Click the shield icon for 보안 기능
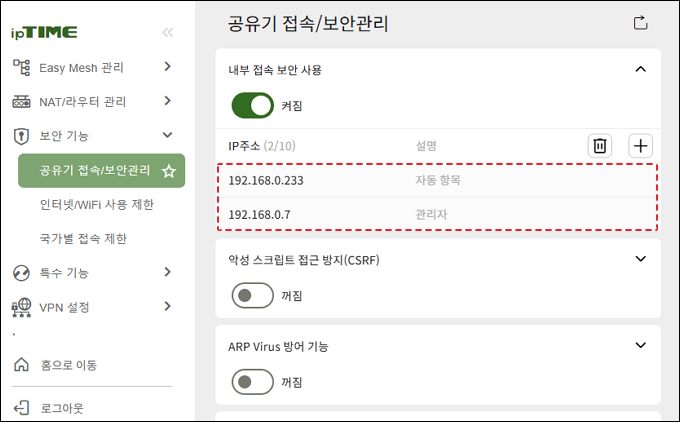 click(x=21, y=136)
